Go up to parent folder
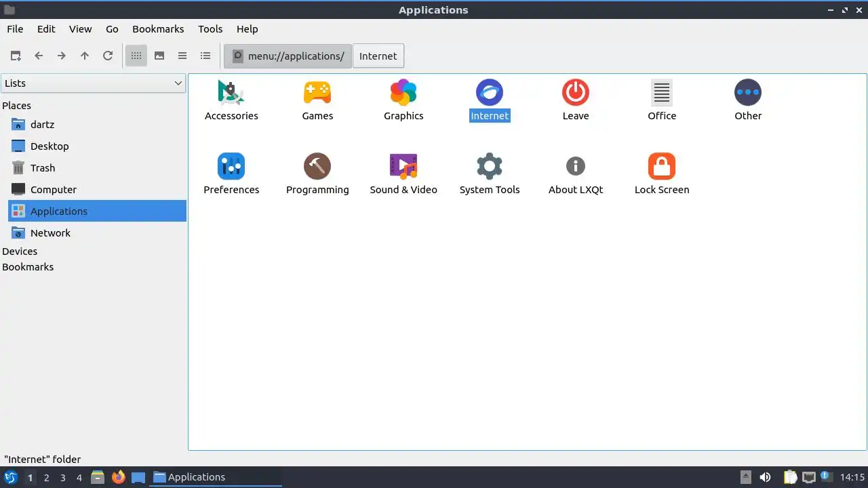The width and height of the screenshot is (868, 488). pos(85,56)
